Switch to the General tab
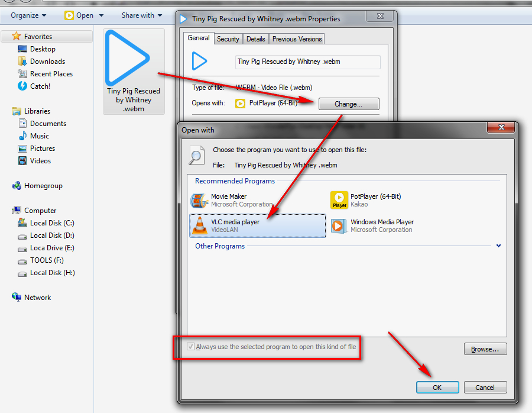532x413 pixels. click(x=199, y=38)
